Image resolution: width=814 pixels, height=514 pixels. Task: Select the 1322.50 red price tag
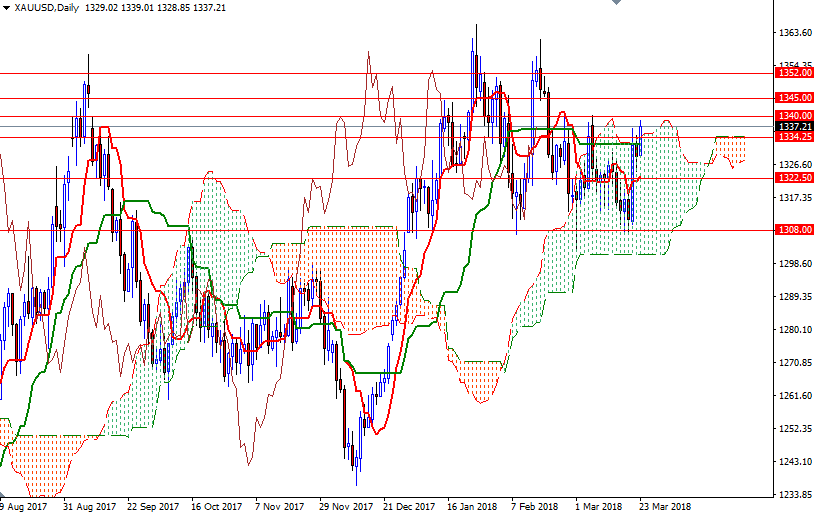point(794,177)
